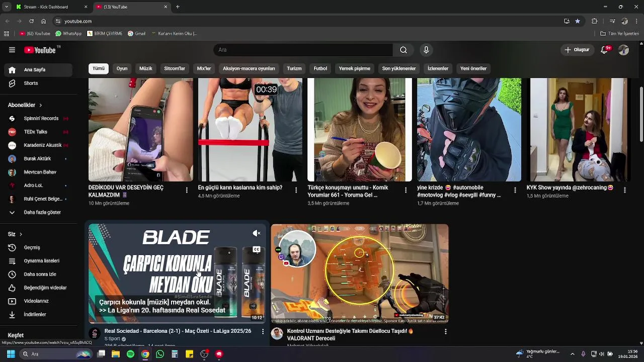Screen dimensions: 644x362
Task: Open TEDx Talks subscription
Action: click(39, 132)
